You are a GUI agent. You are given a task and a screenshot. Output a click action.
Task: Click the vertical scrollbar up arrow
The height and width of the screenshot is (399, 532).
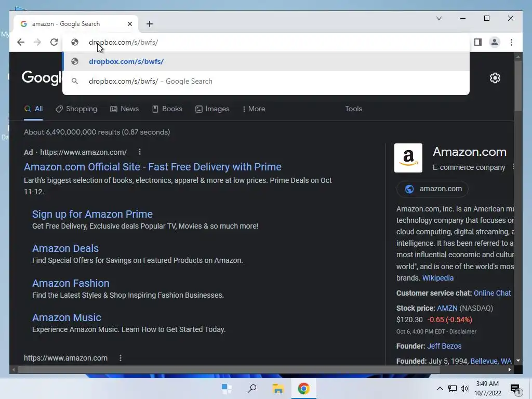coord(518,56)
